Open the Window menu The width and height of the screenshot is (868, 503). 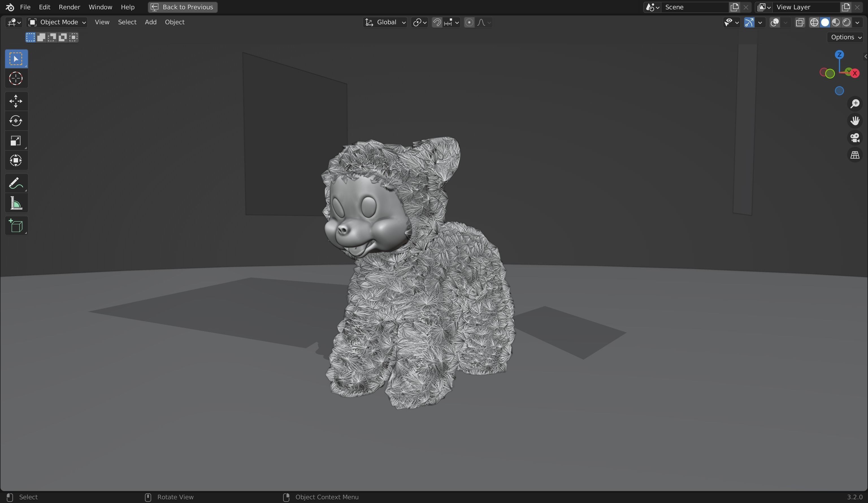pyautogui.click(x=100, y=7)
